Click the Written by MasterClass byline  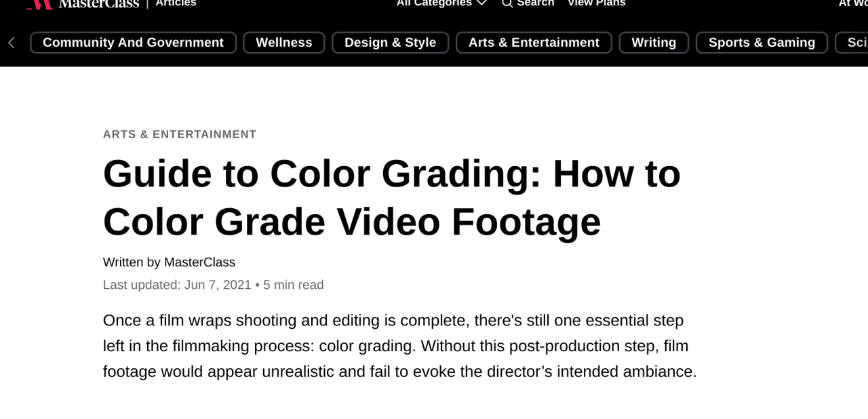pos(169,262)
